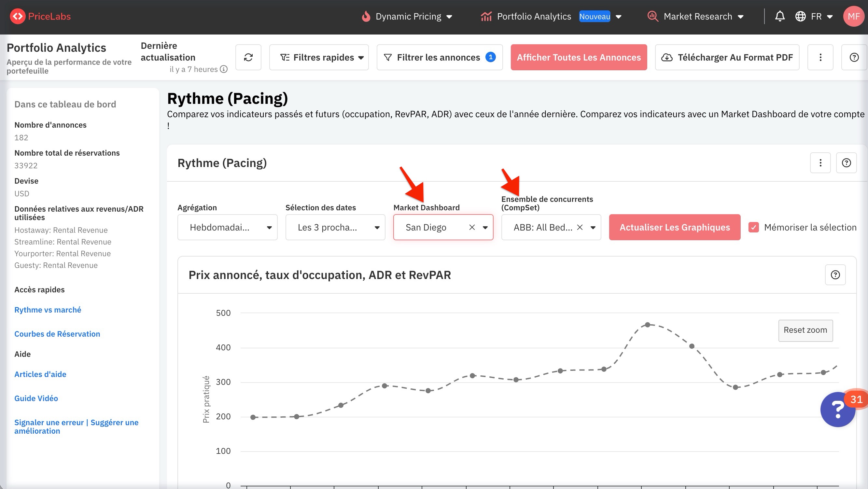Open Portfolio Analytics menu
The width and height of the screenshot is (868, 489).
(x=551, y=16)
